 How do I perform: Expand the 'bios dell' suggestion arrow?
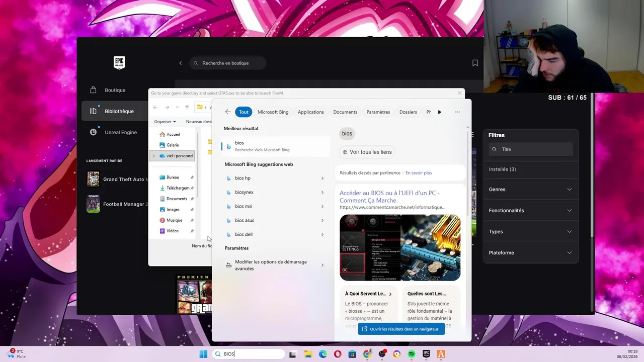point(323,234)
